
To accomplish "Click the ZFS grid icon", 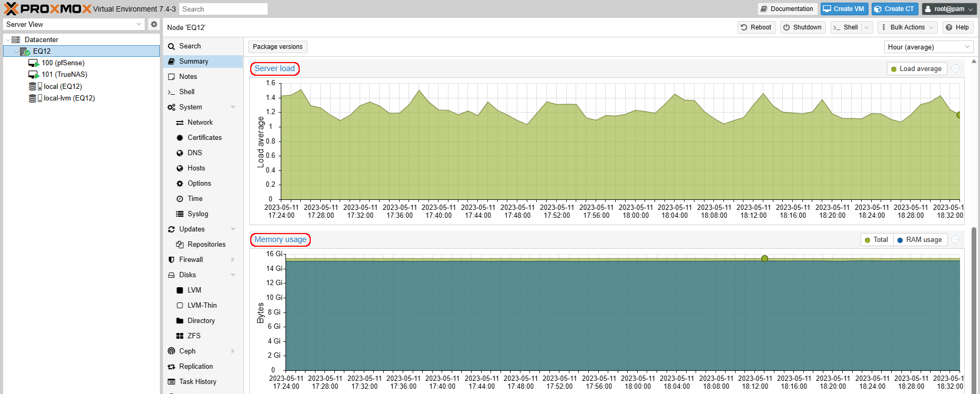I will 180,336.
